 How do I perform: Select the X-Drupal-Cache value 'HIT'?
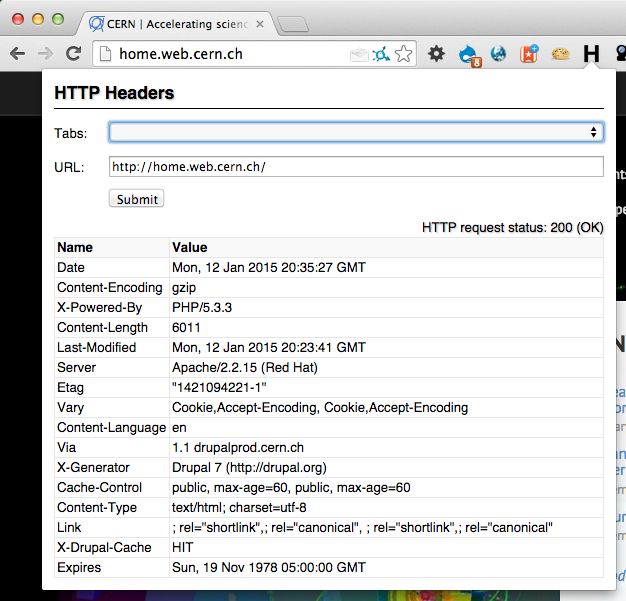pos(182,547)
